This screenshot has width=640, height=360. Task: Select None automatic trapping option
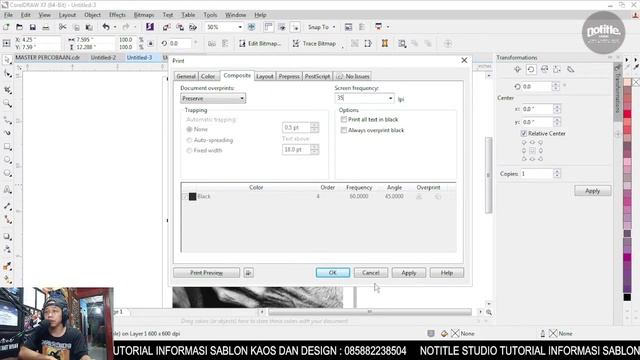point(189,129)
